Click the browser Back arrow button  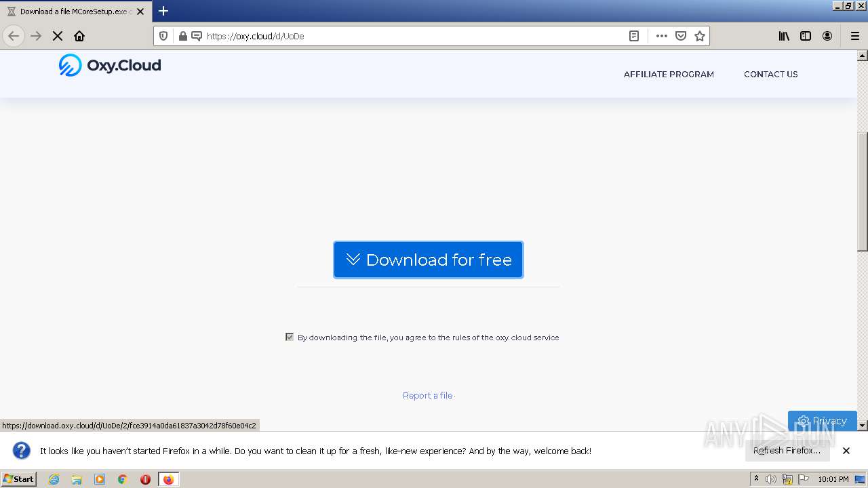click(x=14, y=36)
